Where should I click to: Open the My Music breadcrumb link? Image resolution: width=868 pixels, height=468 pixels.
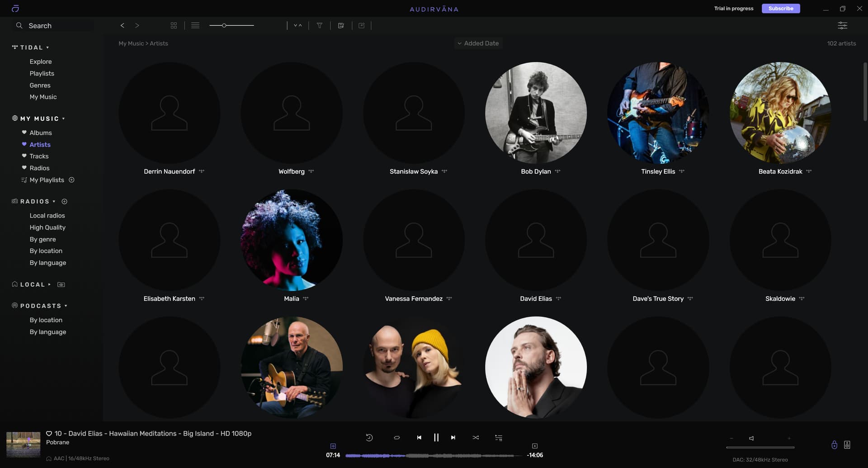click(x=131, y=43)
